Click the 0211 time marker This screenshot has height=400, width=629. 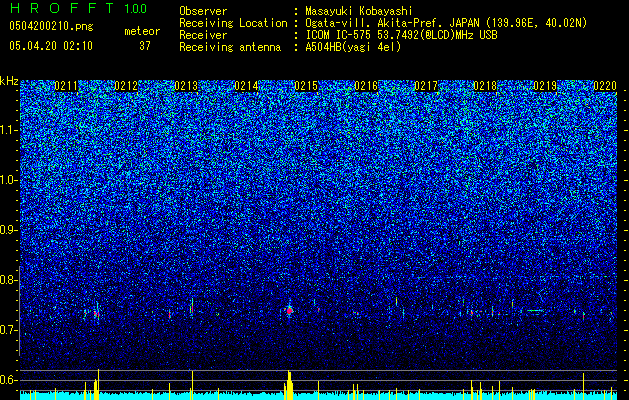[x=66, y=86]
